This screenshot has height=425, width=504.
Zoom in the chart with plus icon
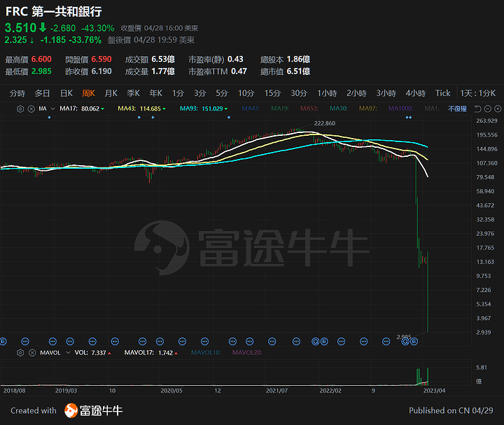point(498,109)
